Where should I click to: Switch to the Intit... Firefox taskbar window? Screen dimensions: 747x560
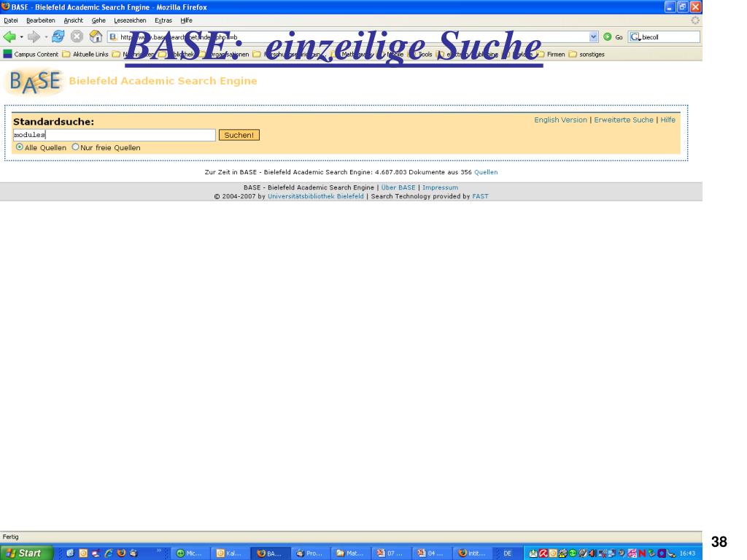point(472,553)
